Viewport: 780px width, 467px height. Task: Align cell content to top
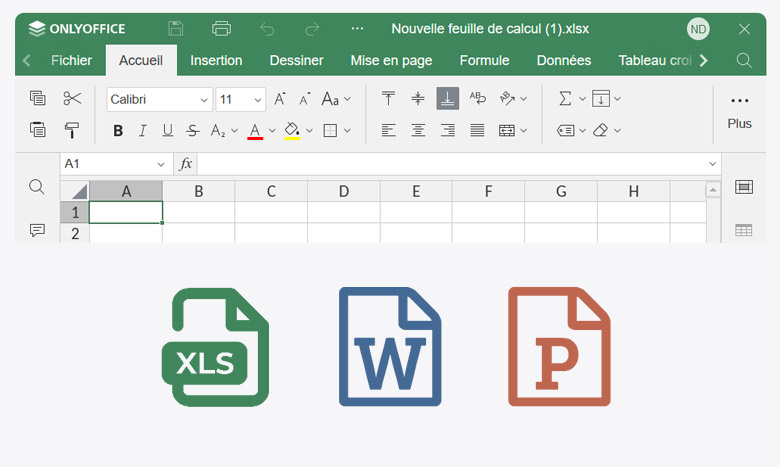389,98
